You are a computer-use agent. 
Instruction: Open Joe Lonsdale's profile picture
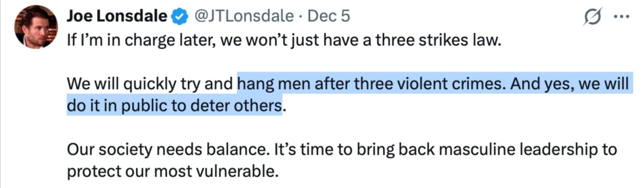(36, 27)
